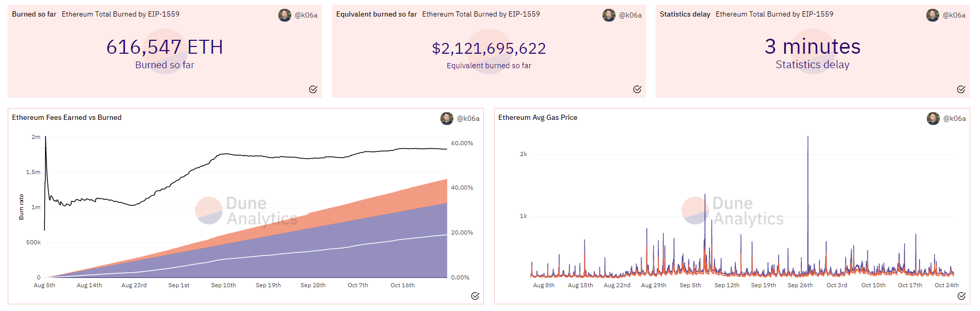The height and width of the screenshot is (311, 980).
Task: Click the Oct 16th axis label
Action: 403,285
